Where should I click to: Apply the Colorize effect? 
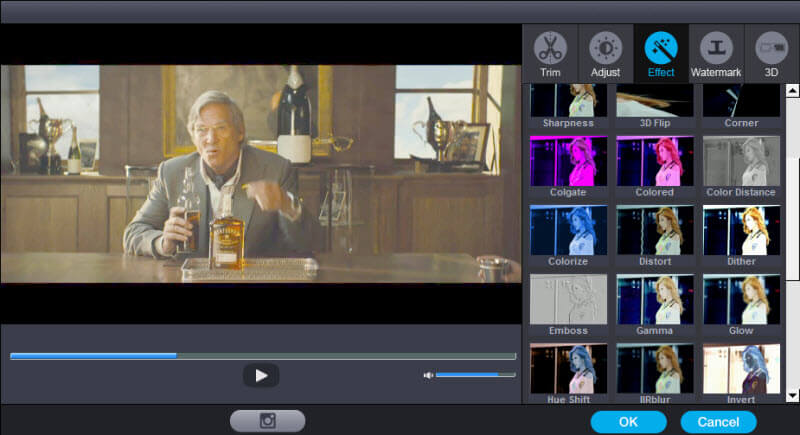click(x=568, y=236)
